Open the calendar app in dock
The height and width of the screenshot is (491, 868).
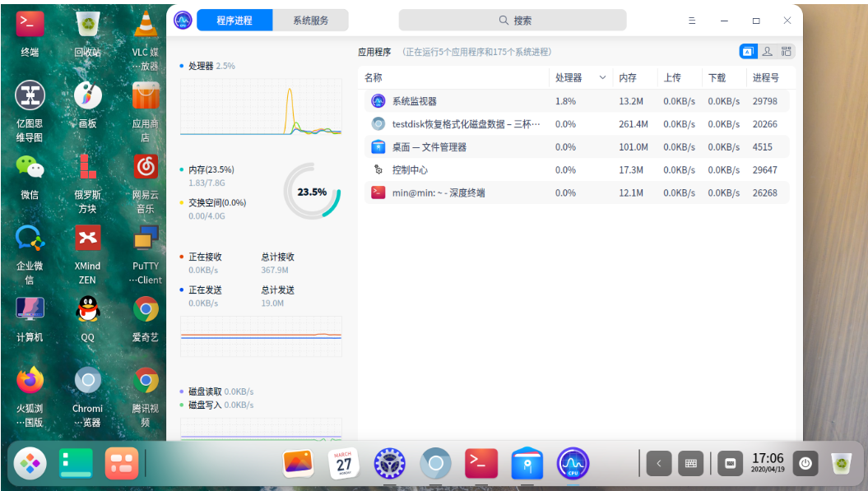click(343, 464)
